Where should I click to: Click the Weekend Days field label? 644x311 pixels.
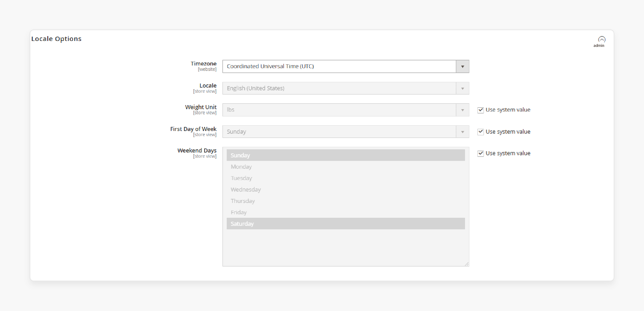(197, 150)
